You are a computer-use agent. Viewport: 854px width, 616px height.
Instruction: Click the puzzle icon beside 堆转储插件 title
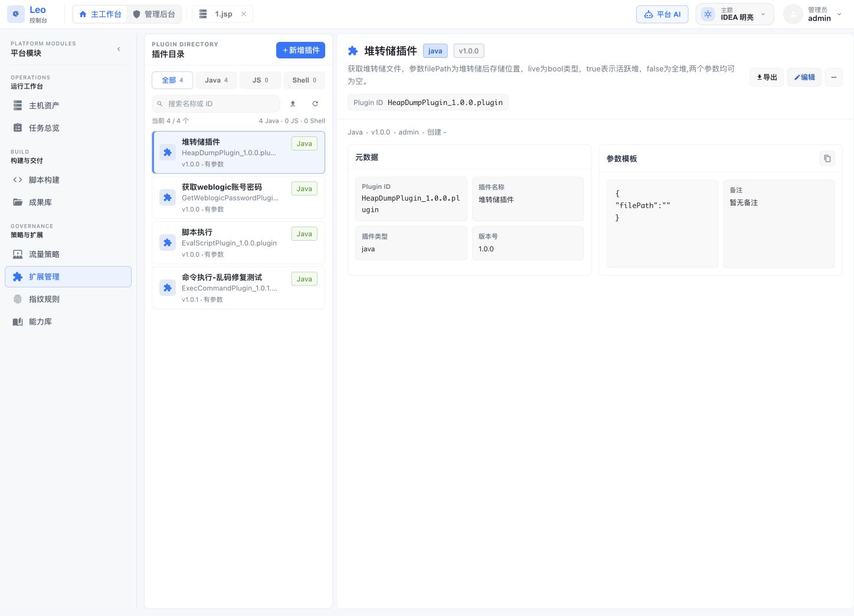click(353, 51)
